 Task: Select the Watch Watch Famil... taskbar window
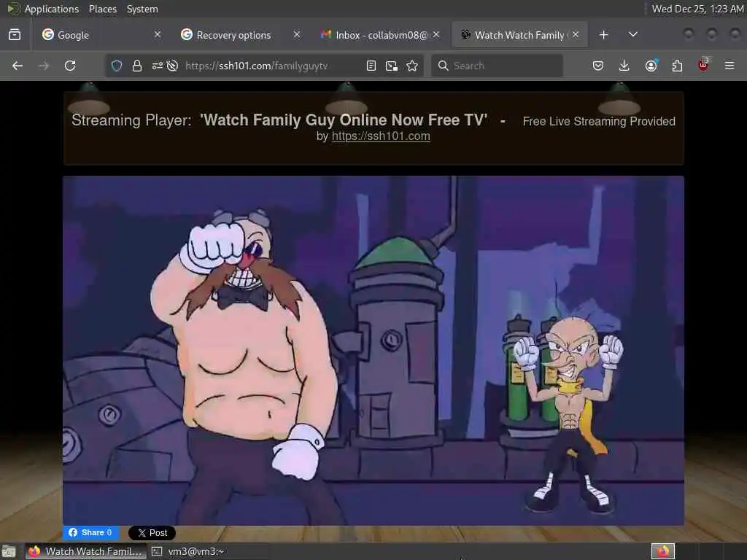click(86, 551)
